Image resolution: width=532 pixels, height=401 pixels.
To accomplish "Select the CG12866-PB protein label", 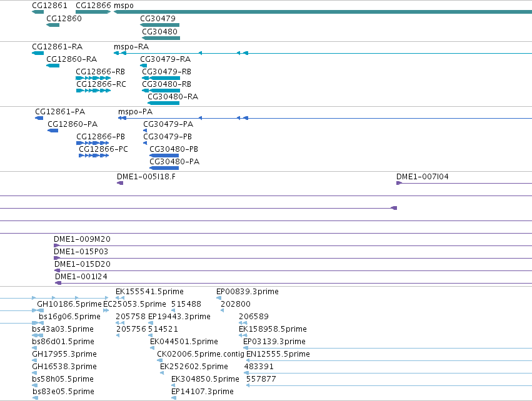I will (101, 137).
